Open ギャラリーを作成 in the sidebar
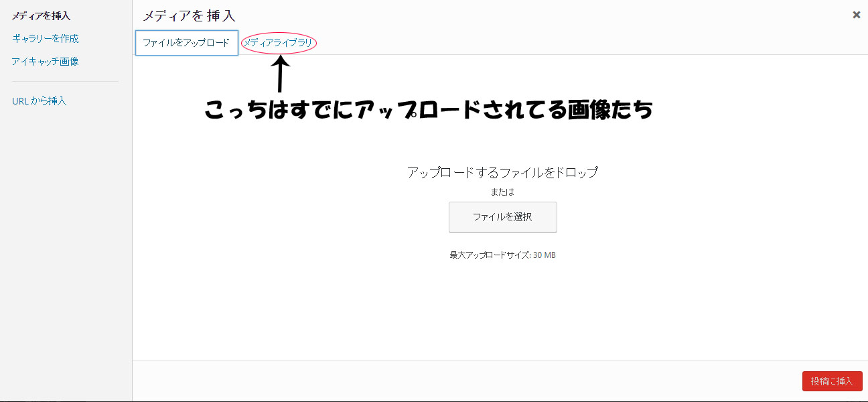The height and width of the screenshot is (402, 868). 45,39
